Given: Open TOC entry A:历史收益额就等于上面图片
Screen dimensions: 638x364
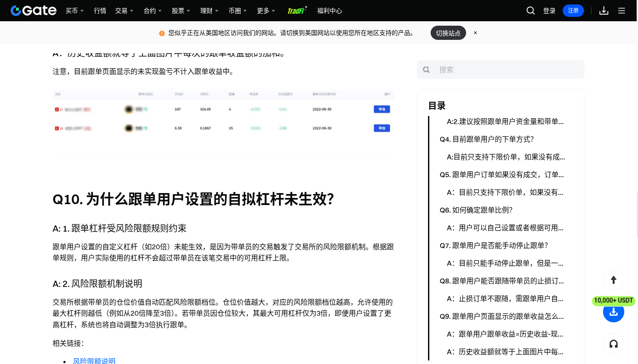Looking at the screenshot, I should coord(505,352).
